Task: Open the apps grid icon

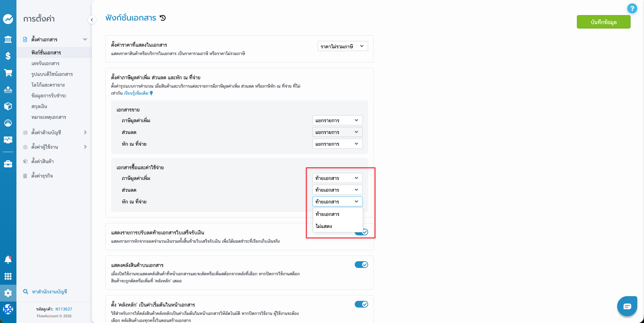Action: pos(8,276)
